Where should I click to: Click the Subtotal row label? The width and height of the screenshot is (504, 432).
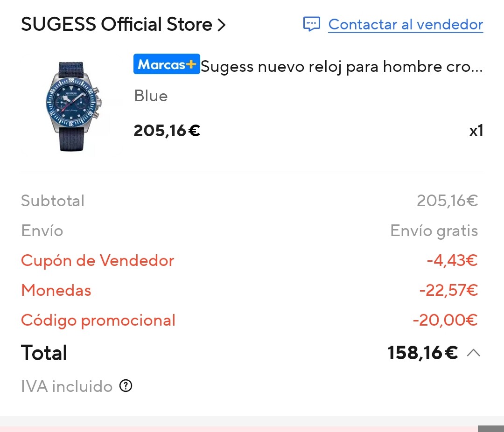coord(53,201)
